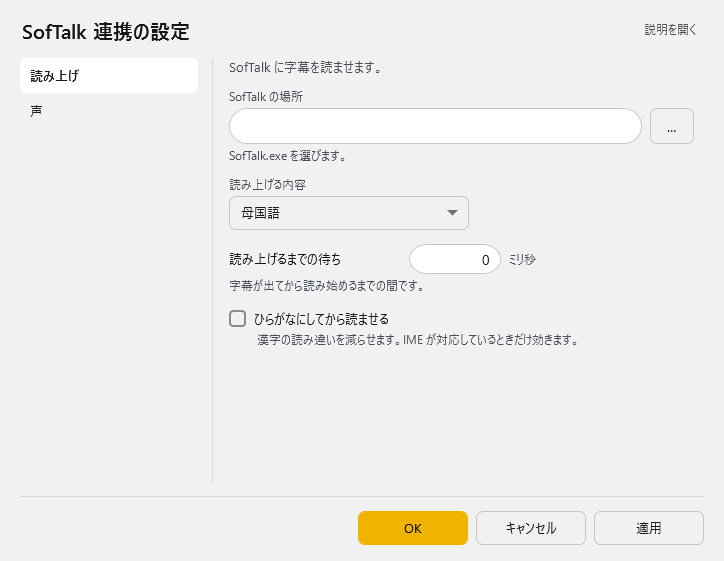Click the 字幕が出てから読み始めるまでの間です description
This screenshot has width=724, height=561.
tap(326, 286)
